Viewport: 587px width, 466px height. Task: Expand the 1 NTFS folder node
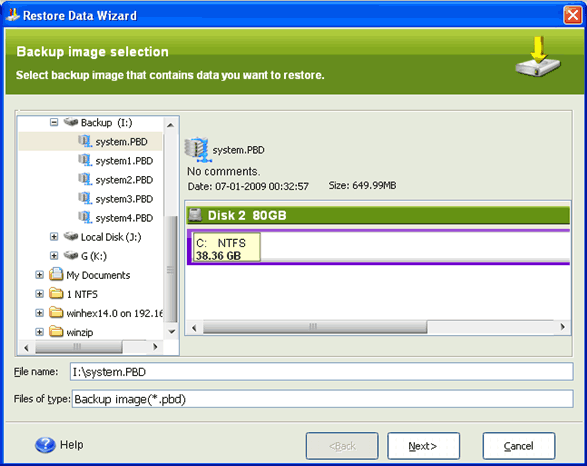[x=39, y=294]
